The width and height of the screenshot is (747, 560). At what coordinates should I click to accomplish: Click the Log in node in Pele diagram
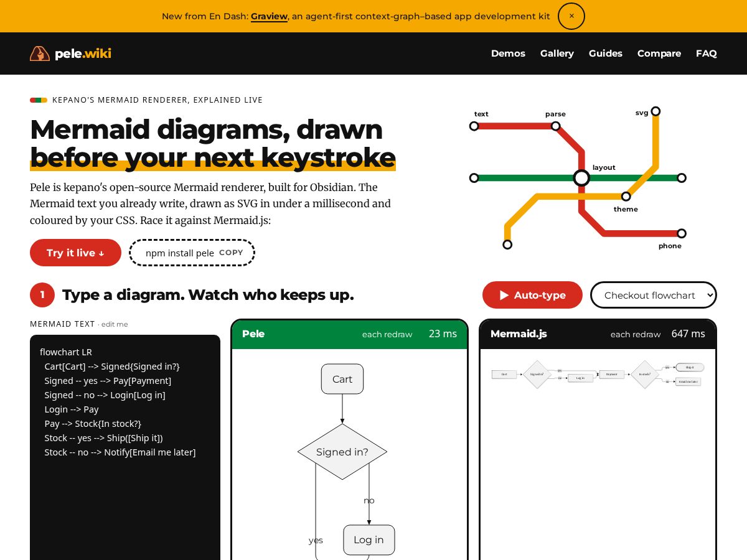pos(369,540)
